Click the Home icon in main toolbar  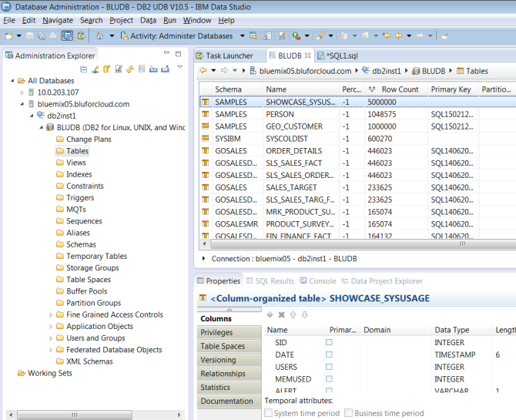99,36
